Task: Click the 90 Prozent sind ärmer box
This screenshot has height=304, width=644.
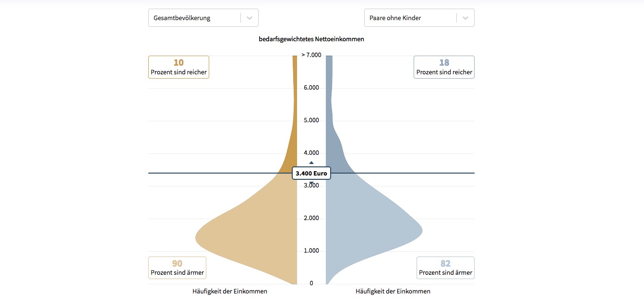Action: click(x=177, y=268)
